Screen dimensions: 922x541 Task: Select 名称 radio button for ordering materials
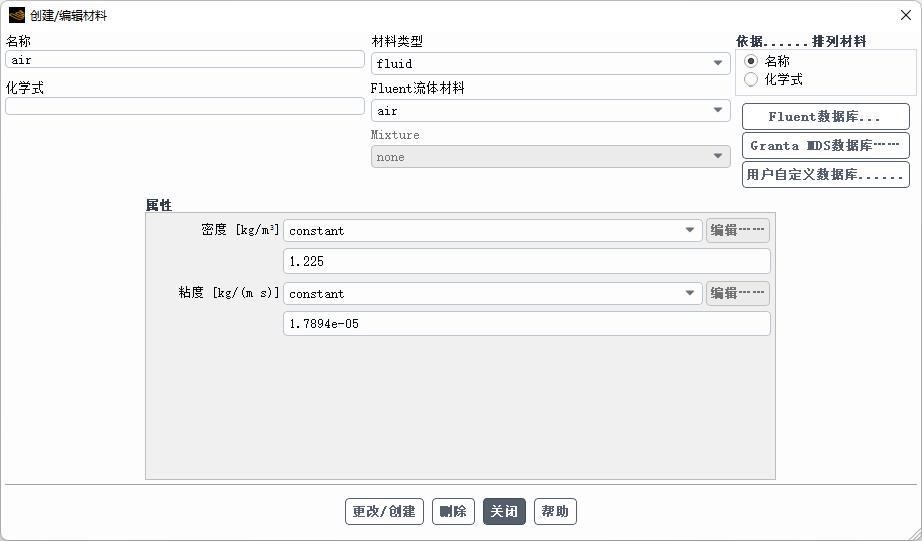pyautogui.click(x=751, y=61)
